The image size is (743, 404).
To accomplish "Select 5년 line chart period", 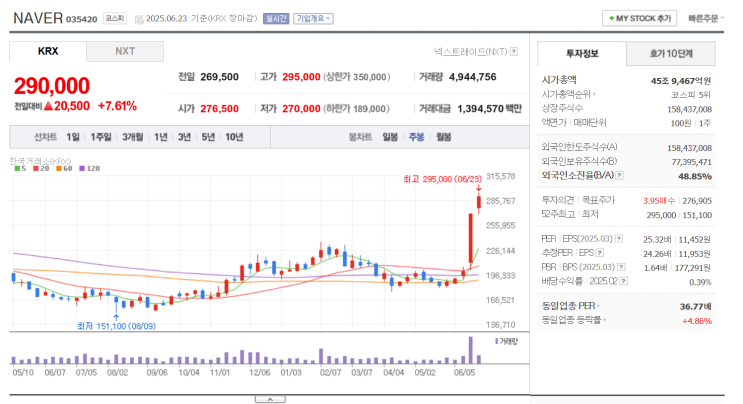I will [208, 137].
